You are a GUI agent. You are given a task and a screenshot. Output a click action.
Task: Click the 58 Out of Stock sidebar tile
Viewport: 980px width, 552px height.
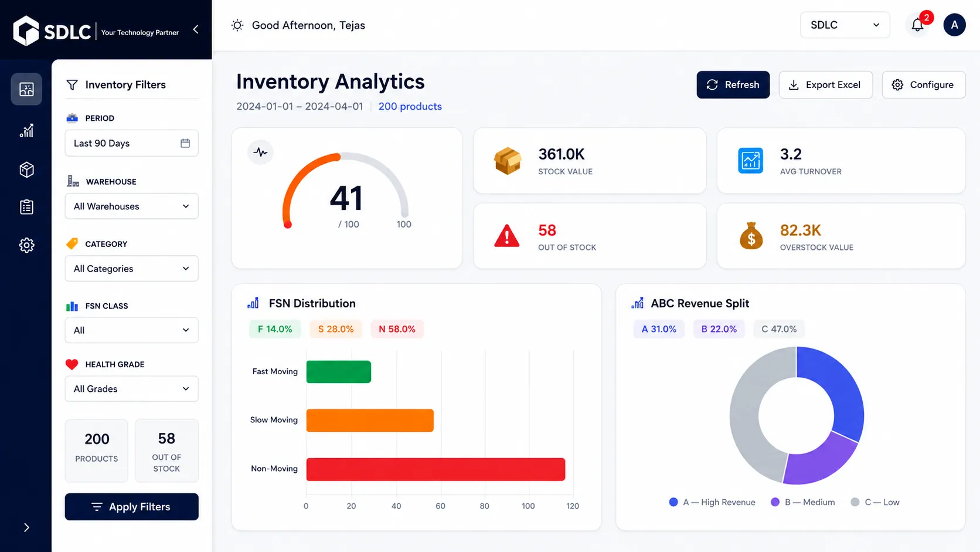[x=166, y=451]
